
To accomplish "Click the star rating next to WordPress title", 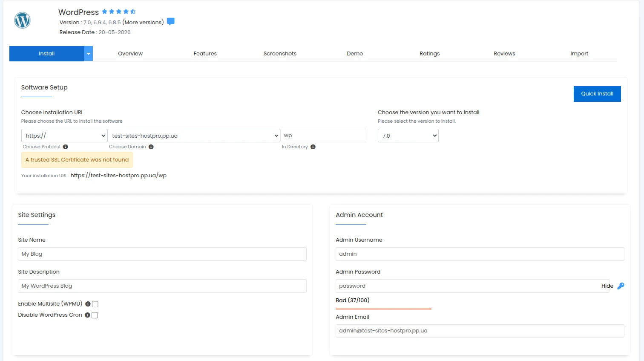I will pyautogui.click(x=118, y=12).
